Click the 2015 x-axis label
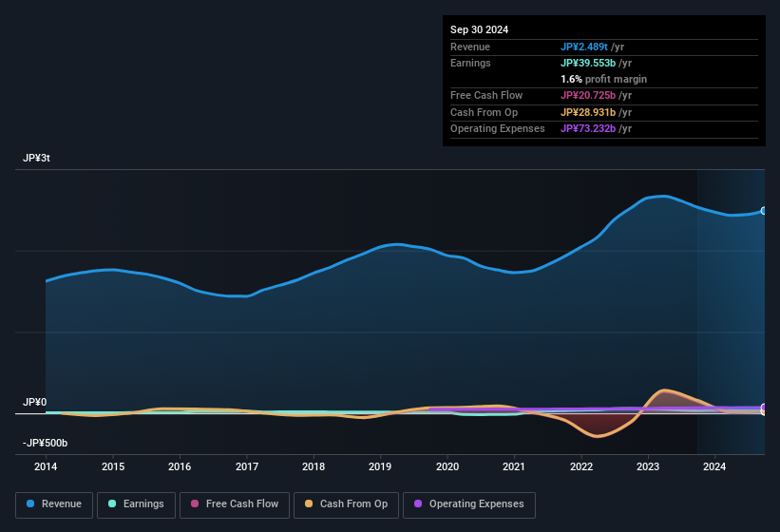The image size is (780, 532). point(113,466)
